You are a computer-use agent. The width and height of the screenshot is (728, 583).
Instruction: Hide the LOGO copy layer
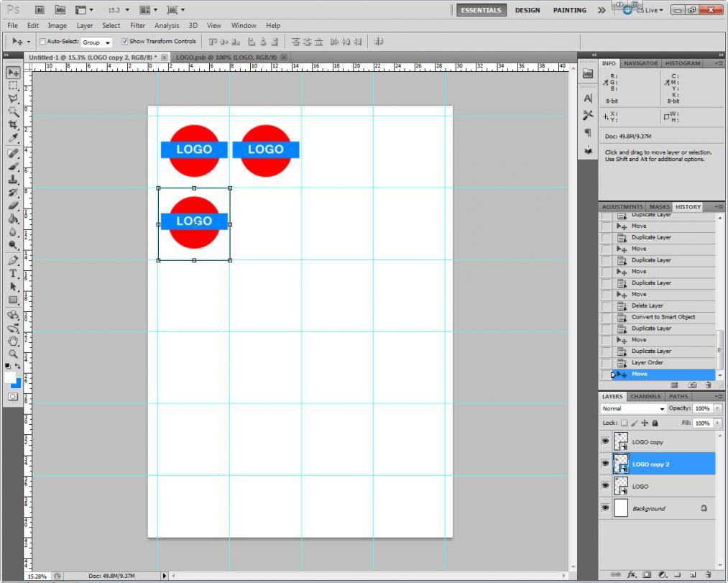click(605, 441)
